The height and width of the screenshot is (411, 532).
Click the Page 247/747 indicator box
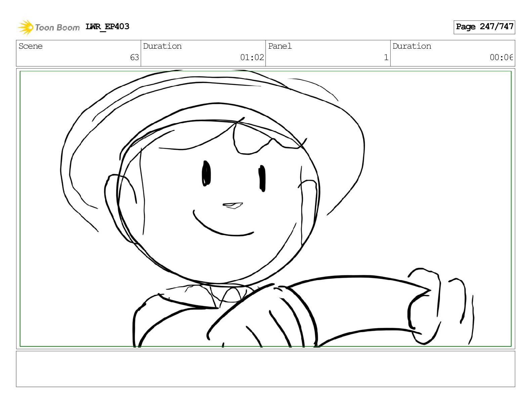coord(484,27)
